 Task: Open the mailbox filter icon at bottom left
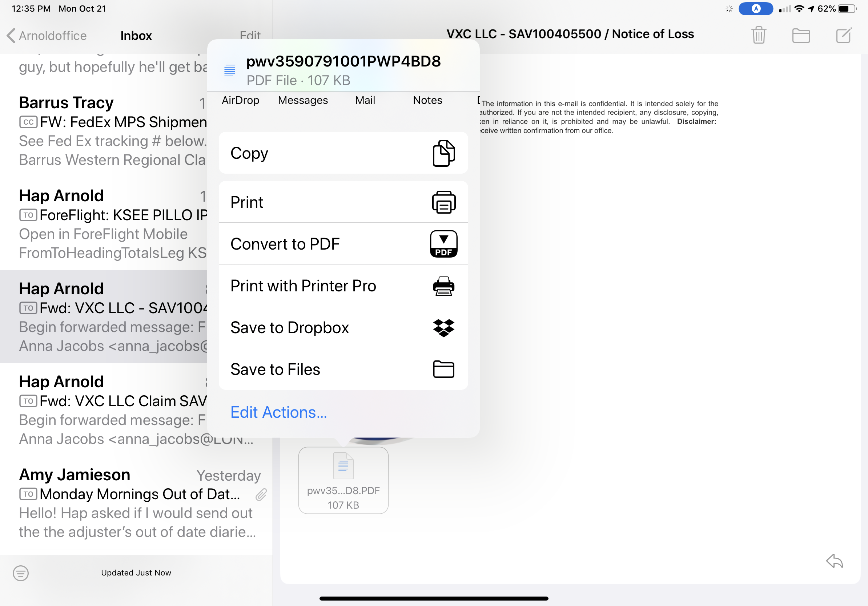21,573
